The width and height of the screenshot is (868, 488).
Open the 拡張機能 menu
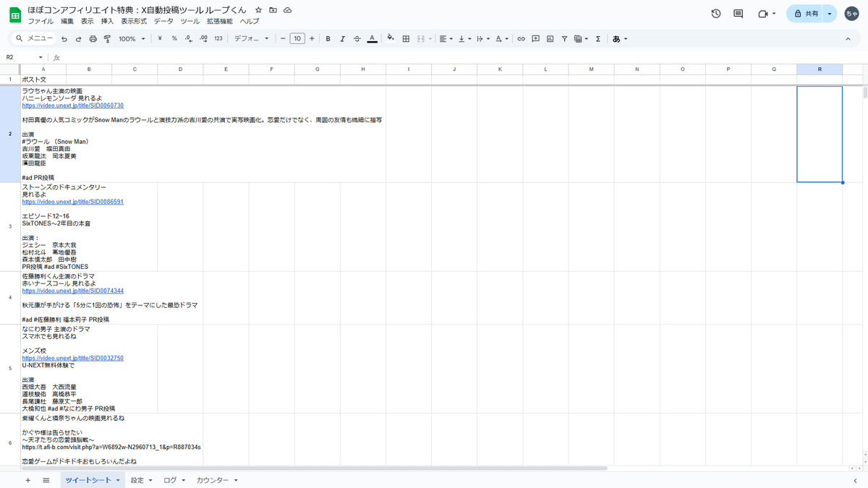220,22
